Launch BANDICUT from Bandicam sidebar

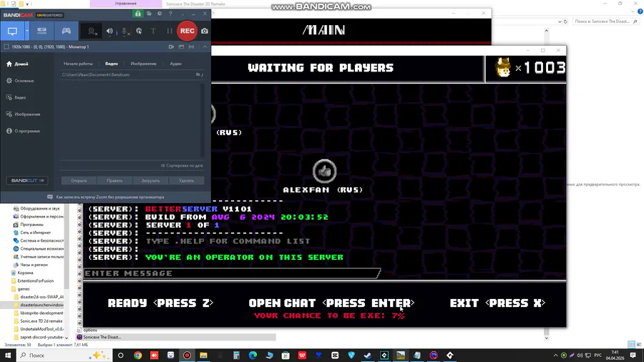point(26,180)
